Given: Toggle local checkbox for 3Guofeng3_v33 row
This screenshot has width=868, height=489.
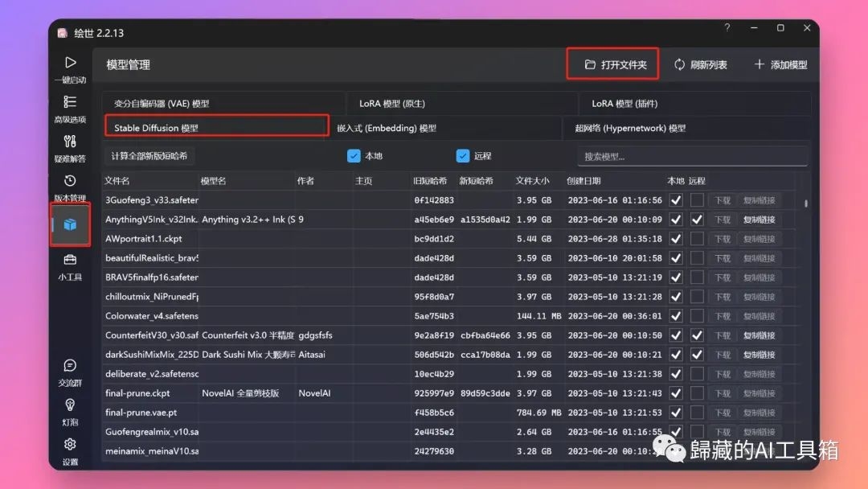Looking at the screenshot, I should click(675, 200).
